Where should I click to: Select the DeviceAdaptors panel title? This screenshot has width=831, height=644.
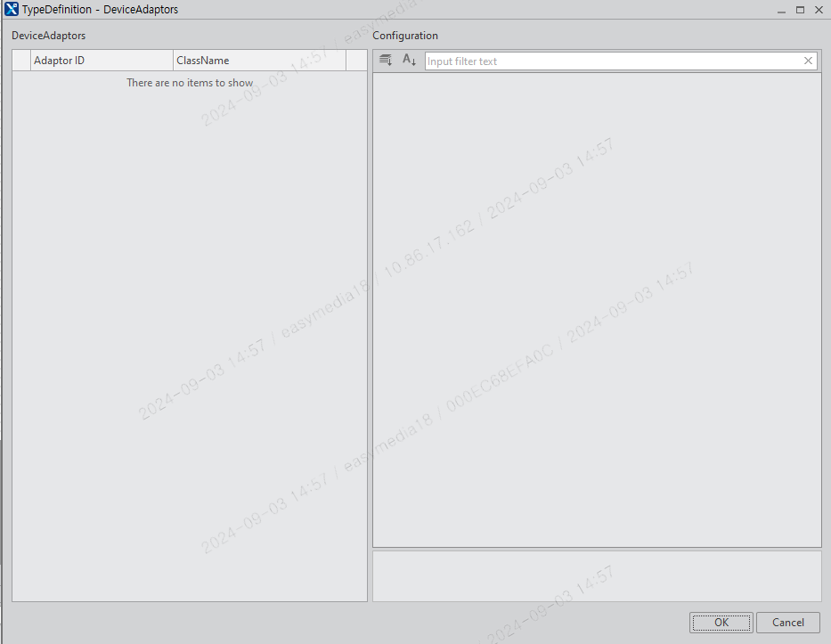49,36
